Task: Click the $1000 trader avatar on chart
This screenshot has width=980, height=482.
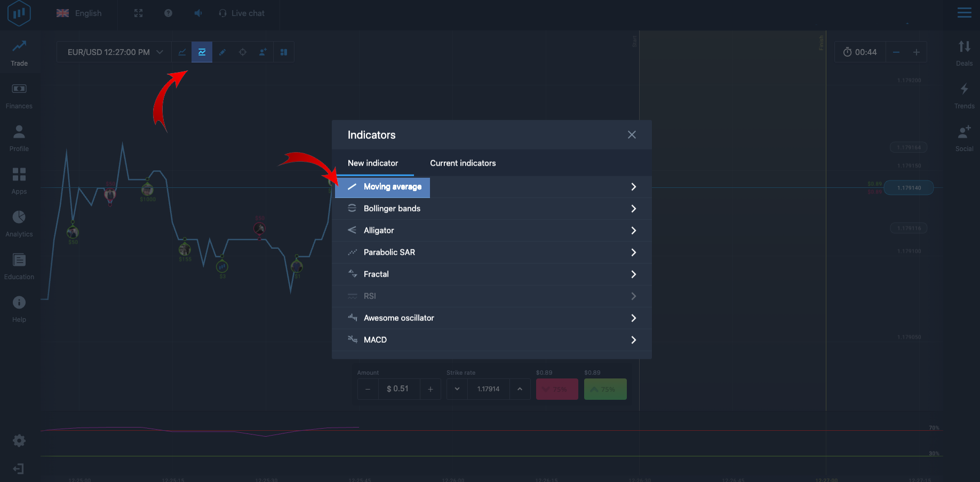Action: (147, 189)
